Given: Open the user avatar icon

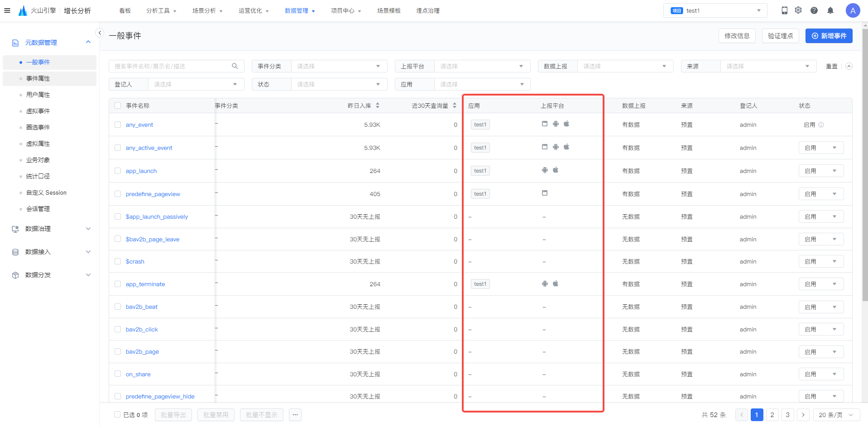Looking at the screenshot, I should 853,10.
